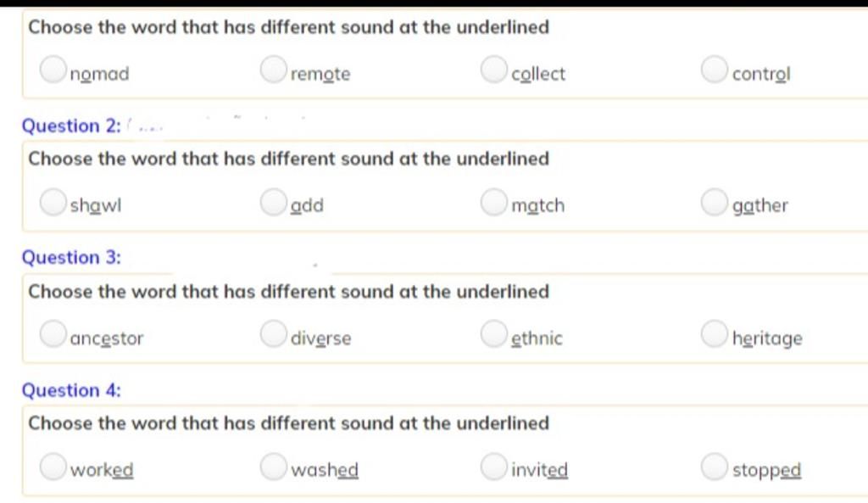
Task: Choose the "add" radio button
Action: (274, 202)
